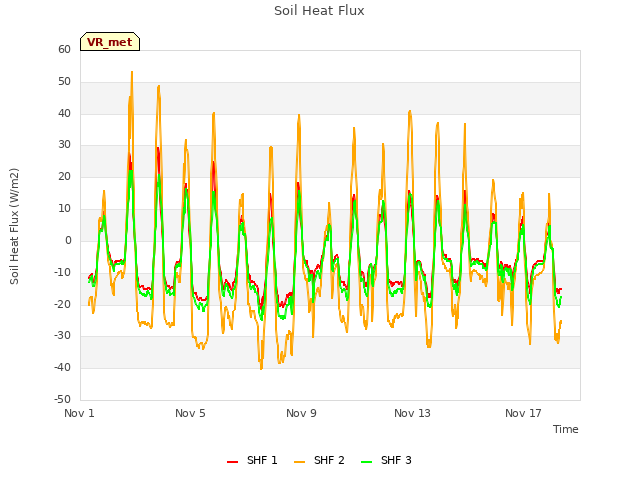Click the VR_met annotation label
This screenshot has height=480, width=640.
click(110, 42)
